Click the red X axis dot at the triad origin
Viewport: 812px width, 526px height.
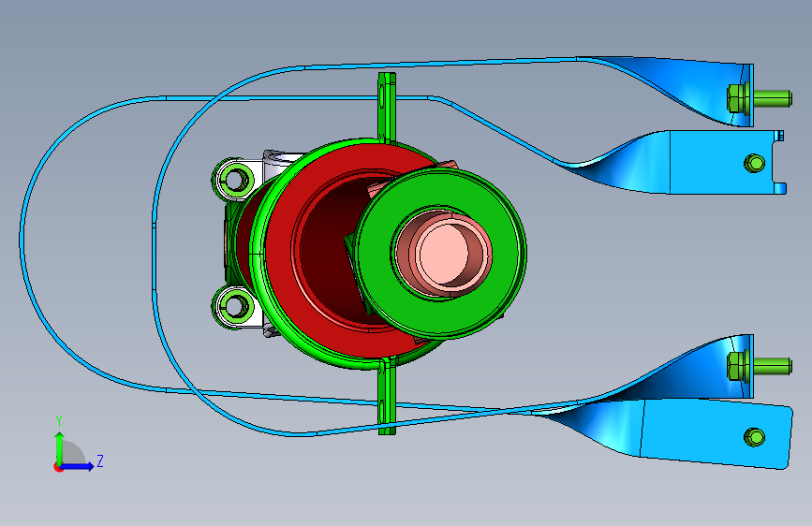pyautogui.click(x=58, y=467)
